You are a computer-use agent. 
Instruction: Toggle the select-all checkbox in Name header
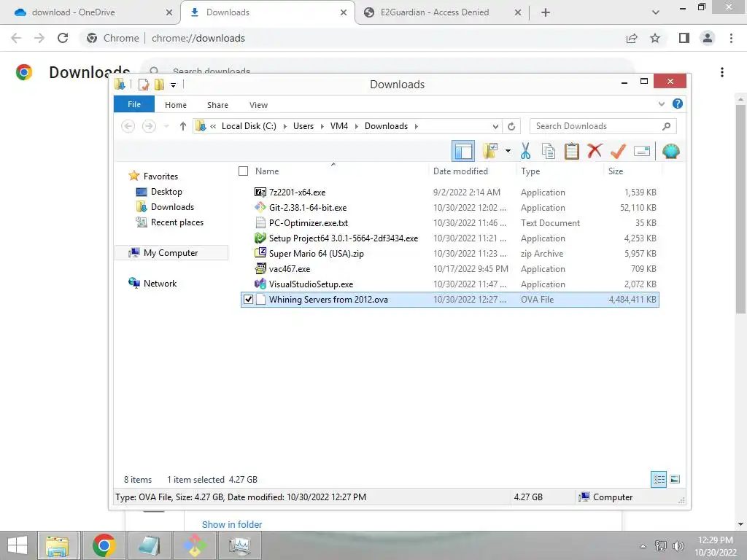point(243,171)
